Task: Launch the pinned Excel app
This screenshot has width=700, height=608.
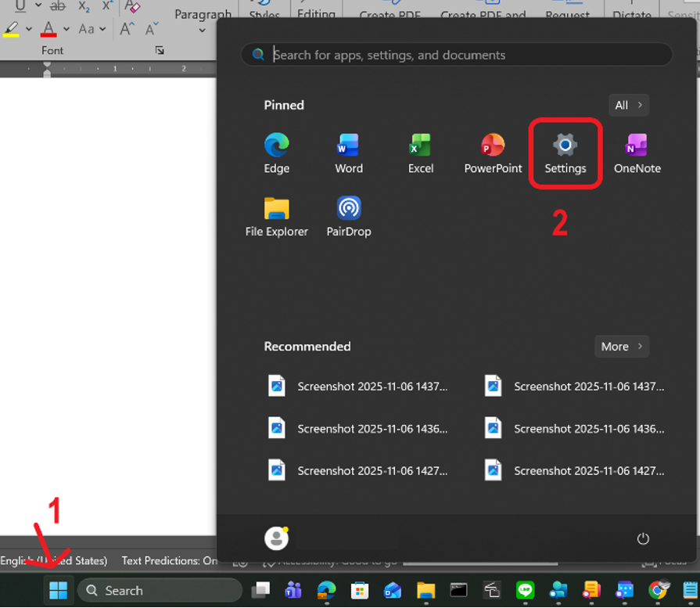Action: pyautogui.click(x=420, y=153)
